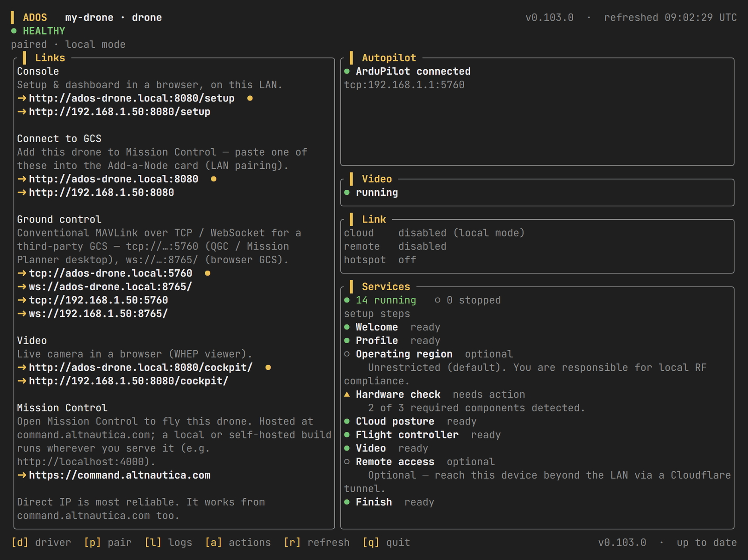Select the Services panel title

pyautogui.click(x=386, y=287)
